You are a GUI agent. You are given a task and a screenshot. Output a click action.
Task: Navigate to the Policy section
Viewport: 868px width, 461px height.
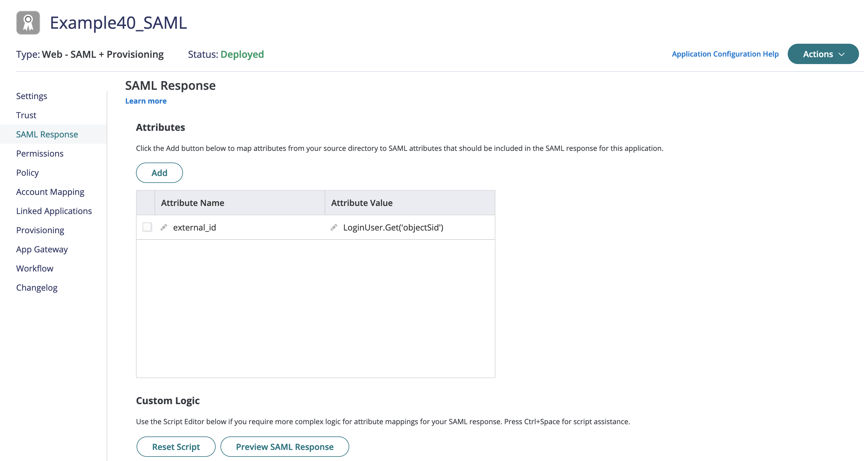tap(27, 173)
